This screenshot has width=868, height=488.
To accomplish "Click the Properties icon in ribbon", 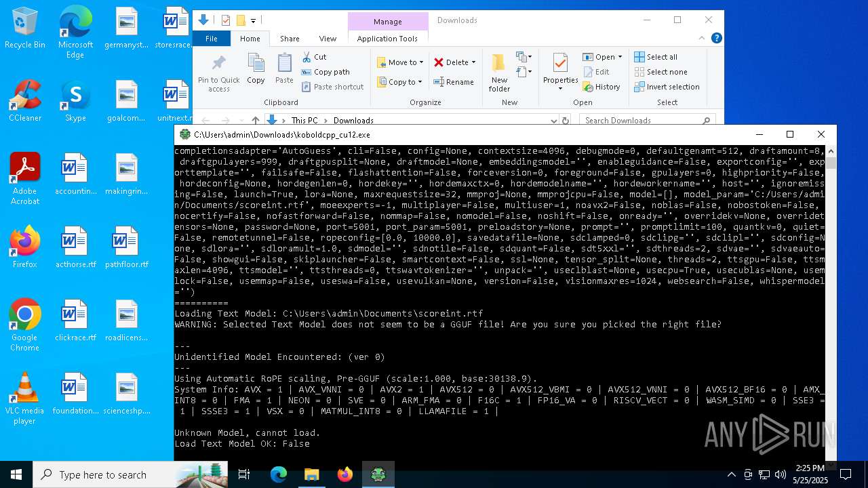I will (560, 64).
